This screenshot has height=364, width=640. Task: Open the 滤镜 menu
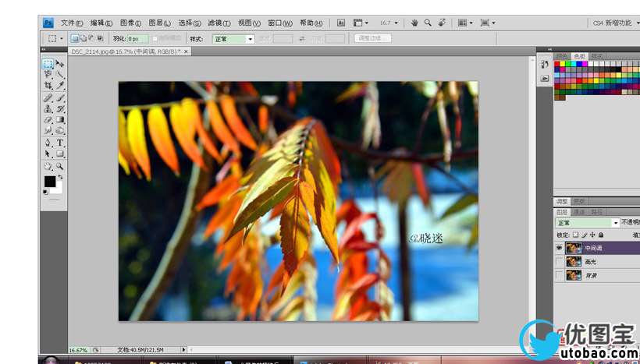point(219,23)
